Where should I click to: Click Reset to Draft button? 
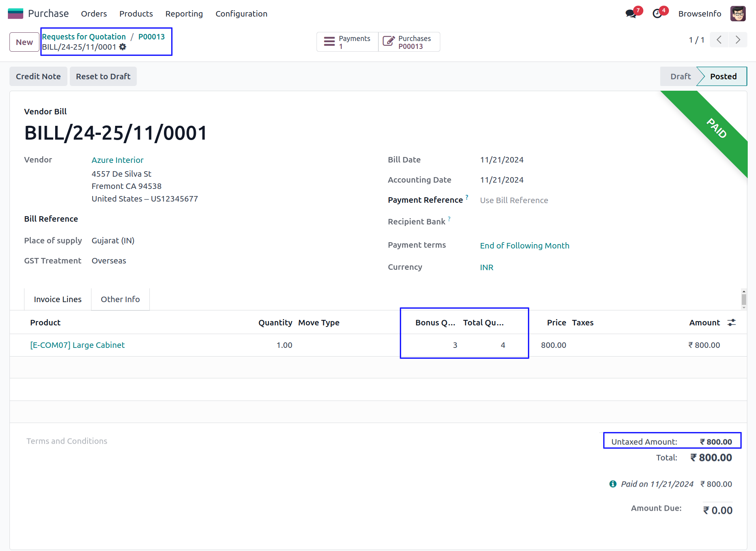click(103, 77)
